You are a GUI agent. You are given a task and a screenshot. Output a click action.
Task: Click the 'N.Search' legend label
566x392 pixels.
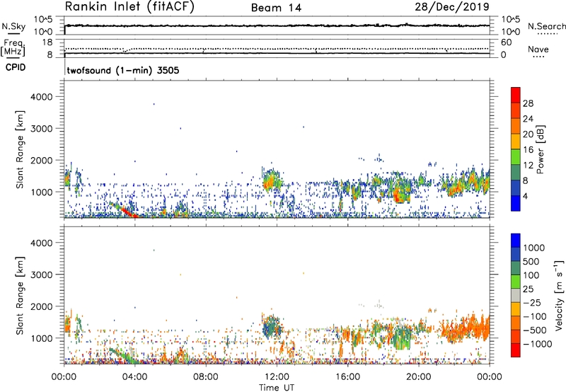click(x=546, y=26)
